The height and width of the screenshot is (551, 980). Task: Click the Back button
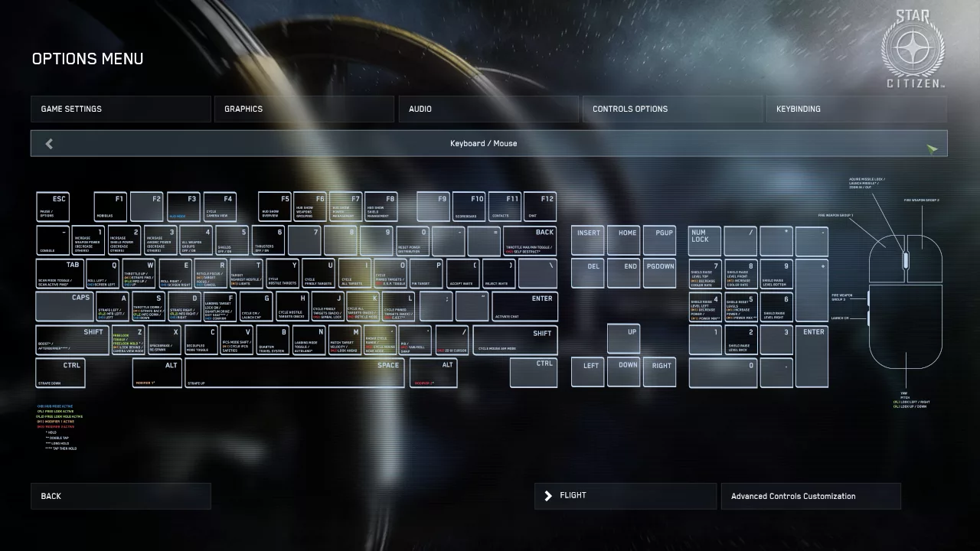120,496
